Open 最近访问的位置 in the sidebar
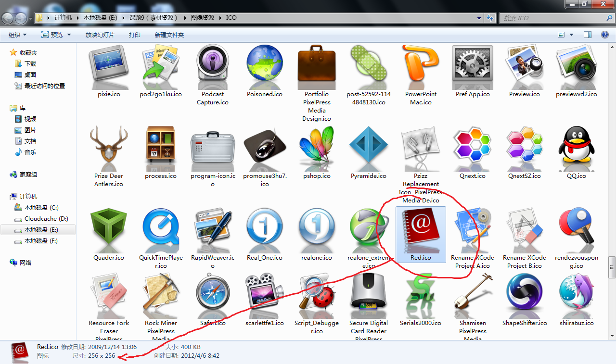The height and width of the screenshot is (364, 616). (x=44, y=86)
